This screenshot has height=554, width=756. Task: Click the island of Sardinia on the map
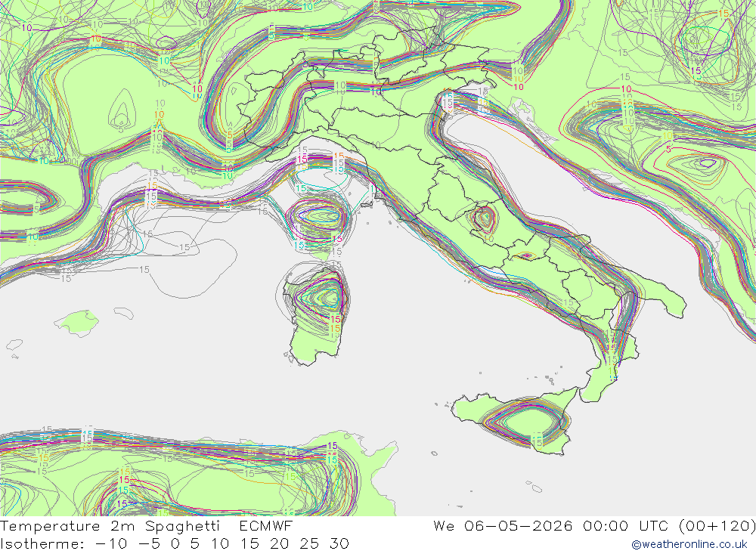click(316, 316)
